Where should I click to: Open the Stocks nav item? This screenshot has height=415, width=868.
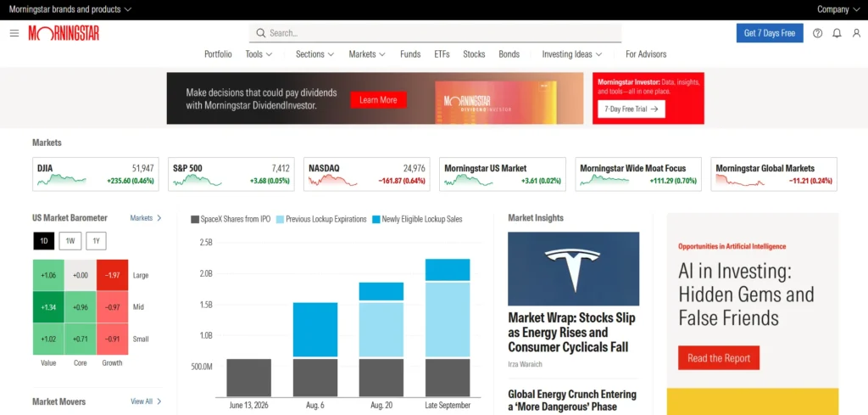point(474,54)
